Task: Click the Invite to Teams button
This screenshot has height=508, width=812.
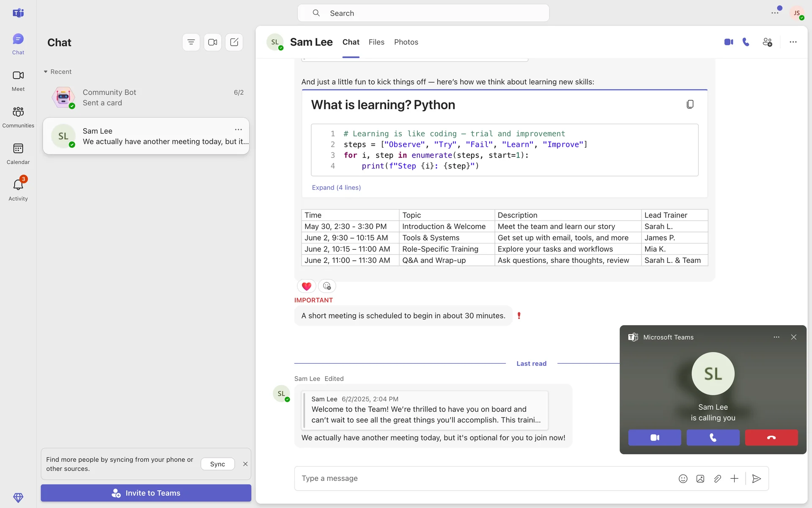Action: tap(146, 493)
